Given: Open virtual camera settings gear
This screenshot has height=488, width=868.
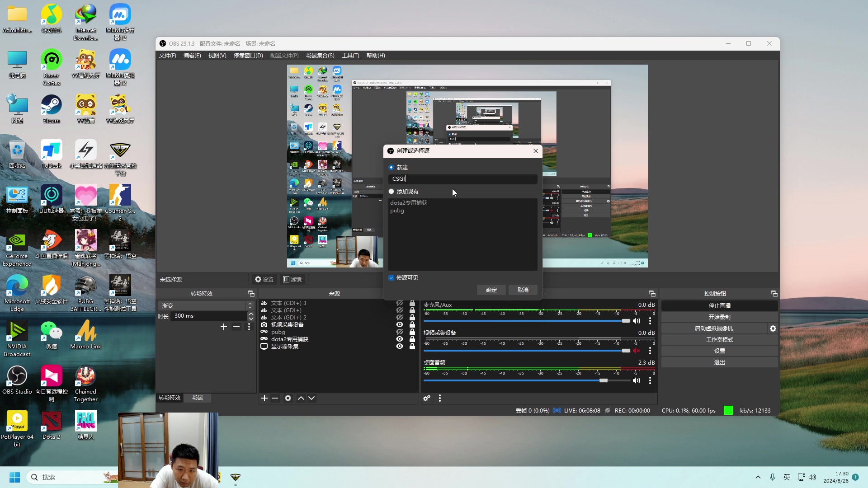Looking at the screenshot, I should pos(773,328).
